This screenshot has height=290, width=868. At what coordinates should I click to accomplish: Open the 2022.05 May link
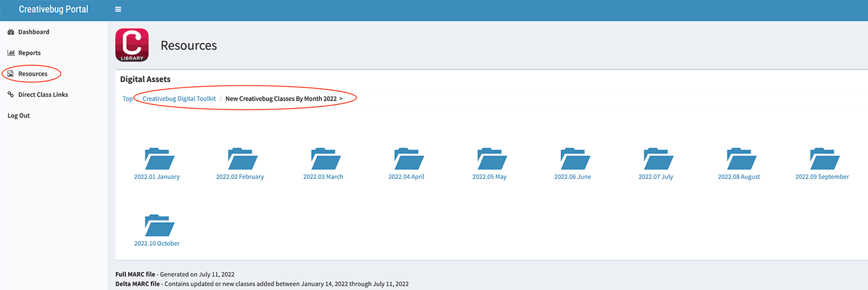(489, 177)
